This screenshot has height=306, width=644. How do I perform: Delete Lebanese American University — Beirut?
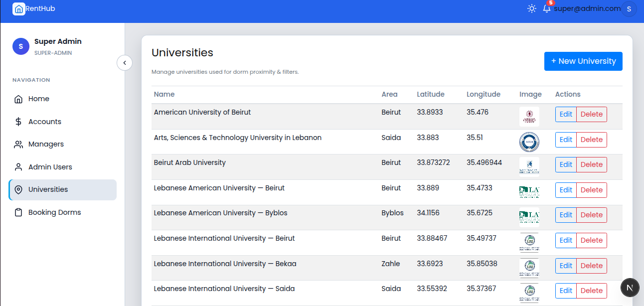(x=592, y=190)
